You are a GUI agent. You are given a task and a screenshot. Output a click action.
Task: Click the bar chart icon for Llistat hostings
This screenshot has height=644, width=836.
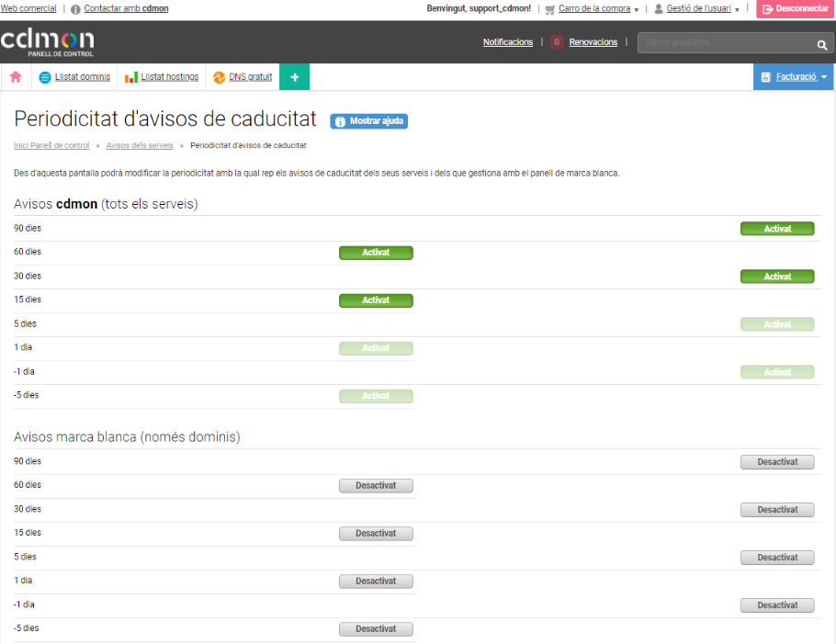coord(131,77)
